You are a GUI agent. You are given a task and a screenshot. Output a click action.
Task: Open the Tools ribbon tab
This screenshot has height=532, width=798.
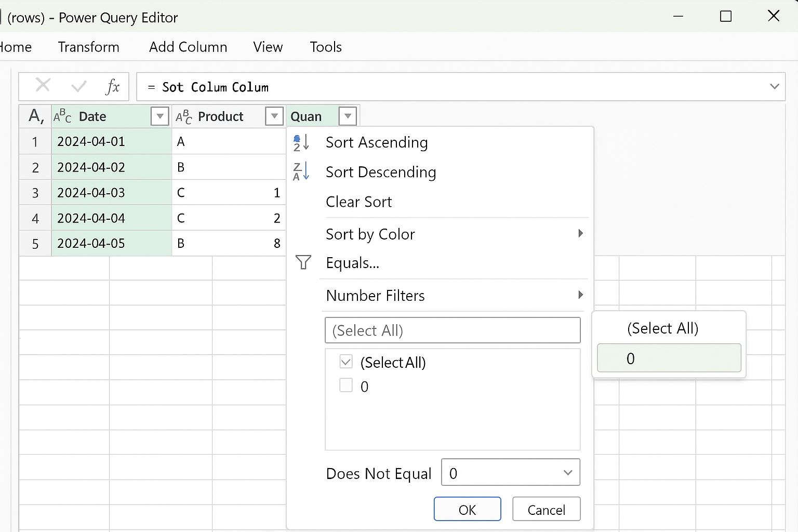pos(326,47)
